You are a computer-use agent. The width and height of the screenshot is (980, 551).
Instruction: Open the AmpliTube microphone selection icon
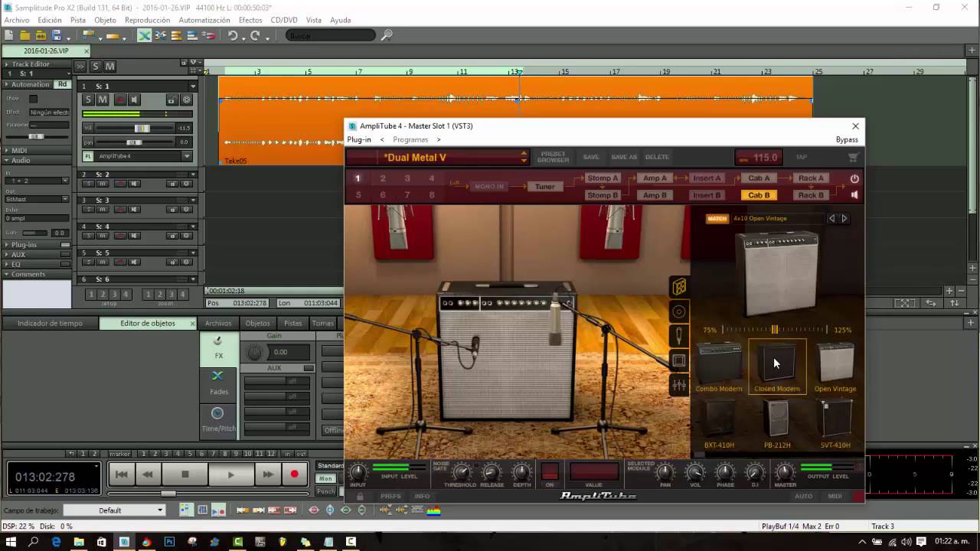[679, 336]
